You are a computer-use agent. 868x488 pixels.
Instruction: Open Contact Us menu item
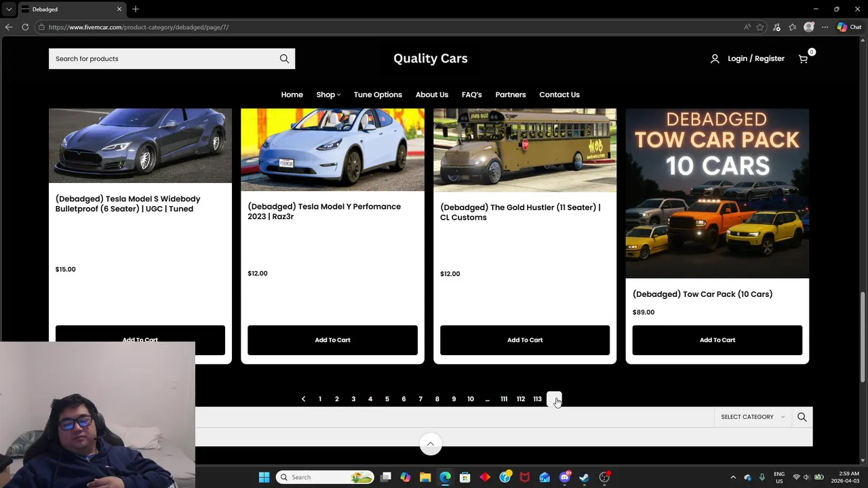click(x=559, y=95)
